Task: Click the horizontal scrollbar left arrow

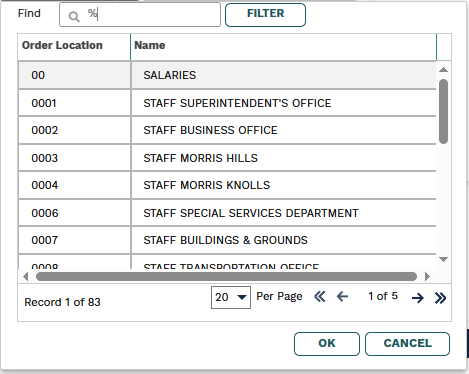Action: click(x=26, y=276)
